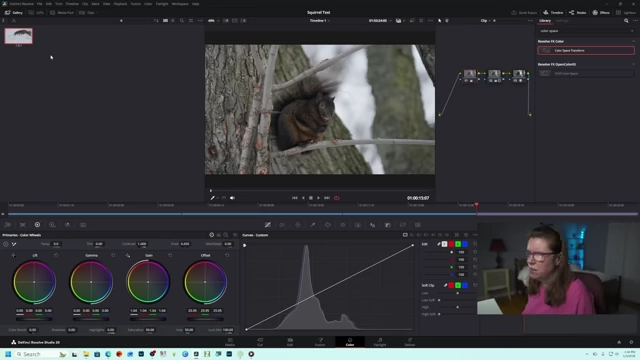
Task: Select the squirrel still in gallery
Action: click(18, 36)
